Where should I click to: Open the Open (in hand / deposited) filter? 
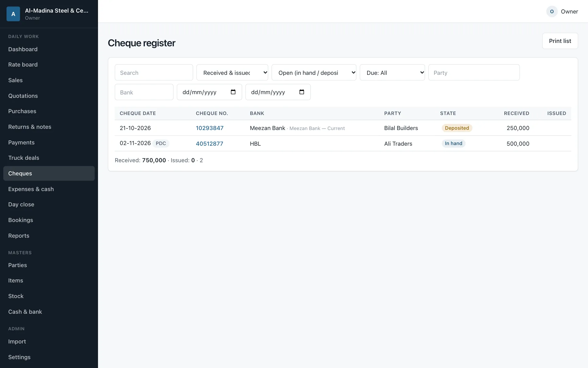[314, 73]
